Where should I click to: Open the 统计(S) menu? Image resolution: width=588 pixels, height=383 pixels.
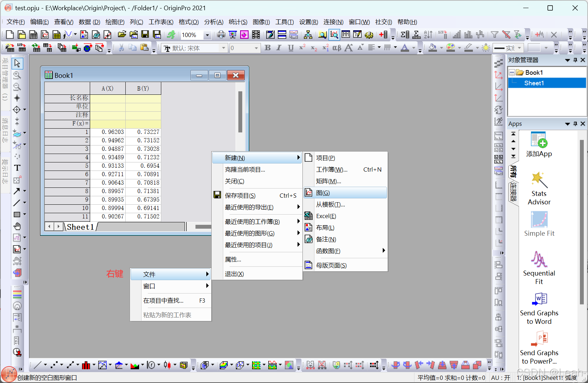238,22
